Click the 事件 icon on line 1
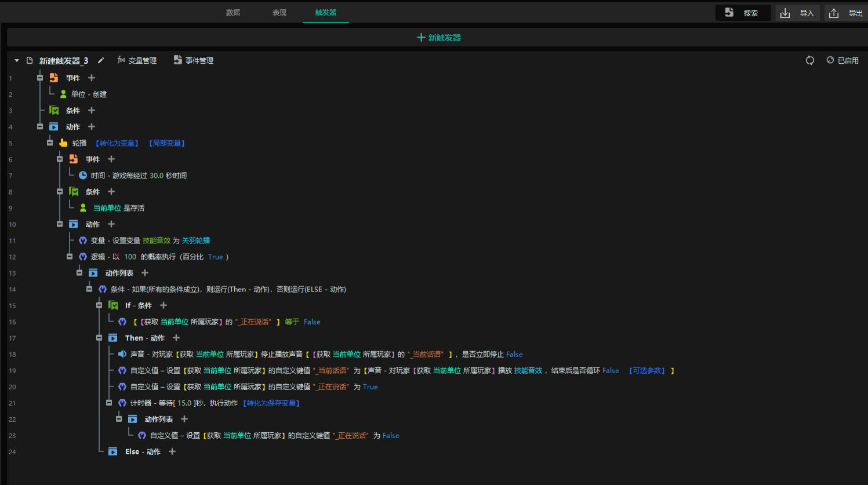 54,78
